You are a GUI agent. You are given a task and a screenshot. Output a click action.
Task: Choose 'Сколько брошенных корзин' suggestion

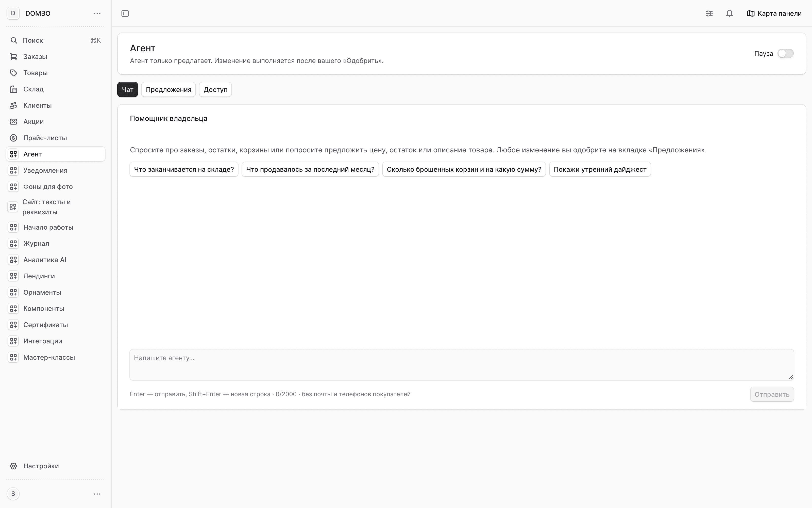pos(464,169)
